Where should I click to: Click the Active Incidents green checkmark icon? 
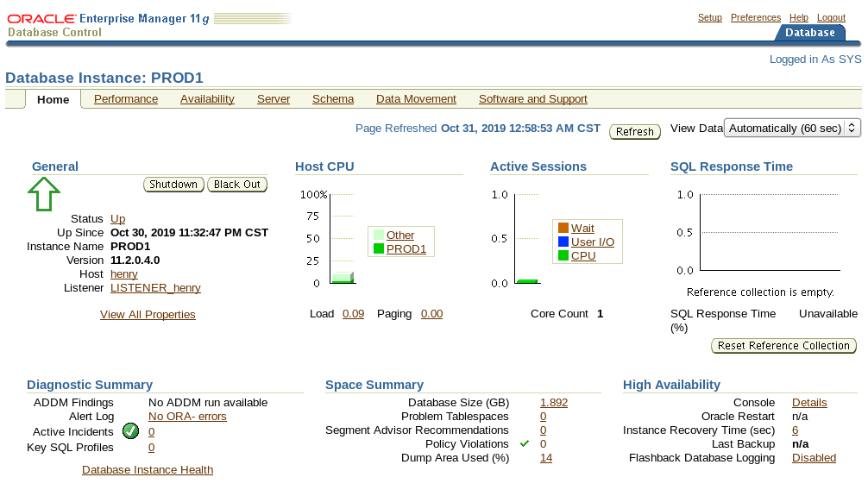[x=130, y=430]
